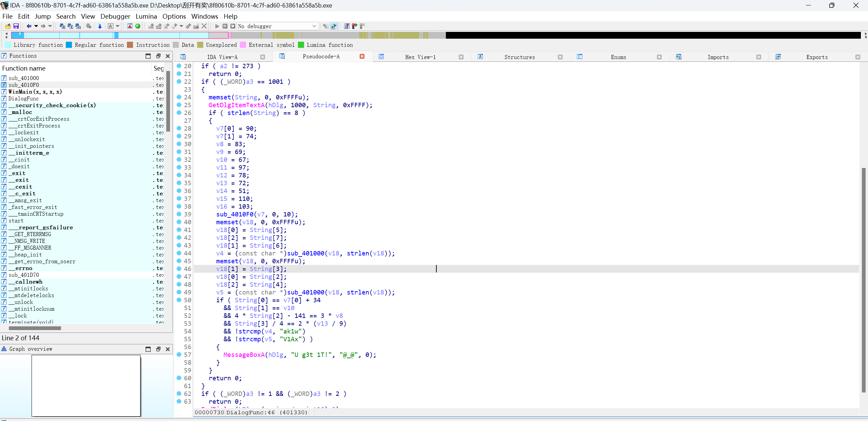Maximize the Functions panel
This screenshot has width=868, height=421.
pos(148,56)
